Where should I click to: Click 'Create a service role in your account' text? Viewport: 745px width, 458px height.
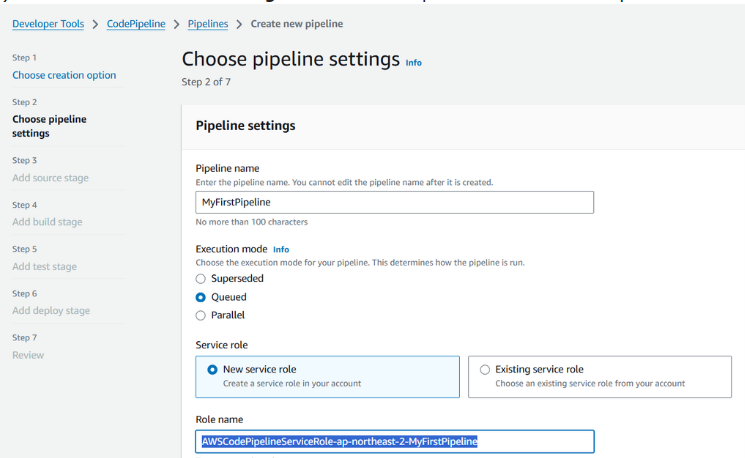pos(292,383)
